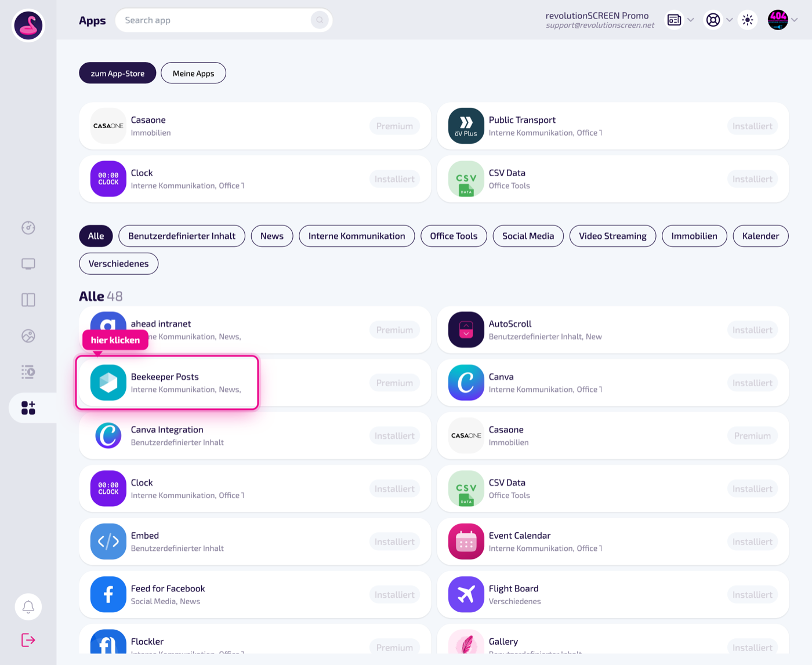The image size is (812, 665).
Task: Open the media gallery icon in sidebar
Action: [28, 336]
